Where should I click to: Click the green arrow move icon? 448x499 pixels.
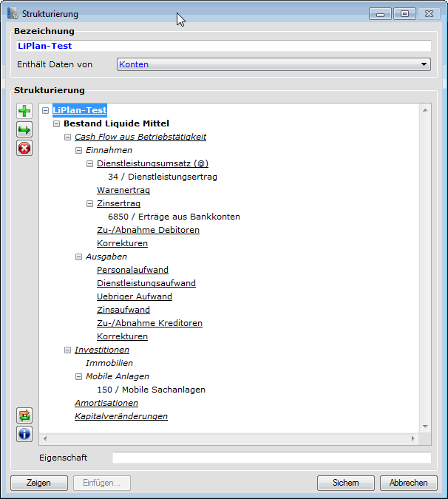coord(24,130)
